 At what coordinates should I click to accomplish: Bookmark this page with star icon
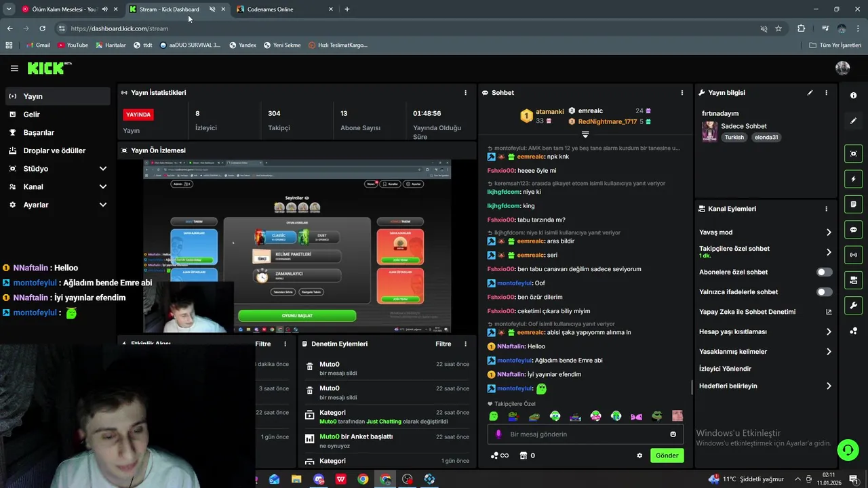click(x=778, y=28)
